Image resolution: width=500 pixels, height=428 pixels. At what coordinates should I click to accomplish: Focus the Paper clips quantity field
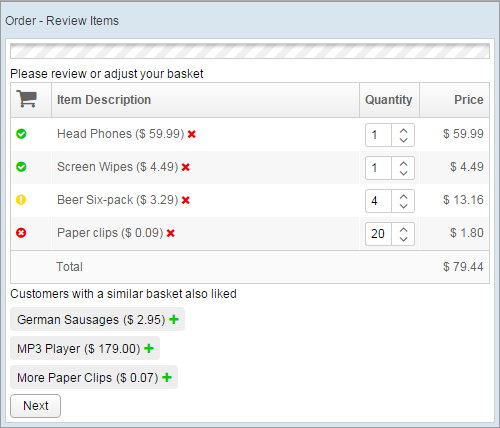(x=378, y=234)
